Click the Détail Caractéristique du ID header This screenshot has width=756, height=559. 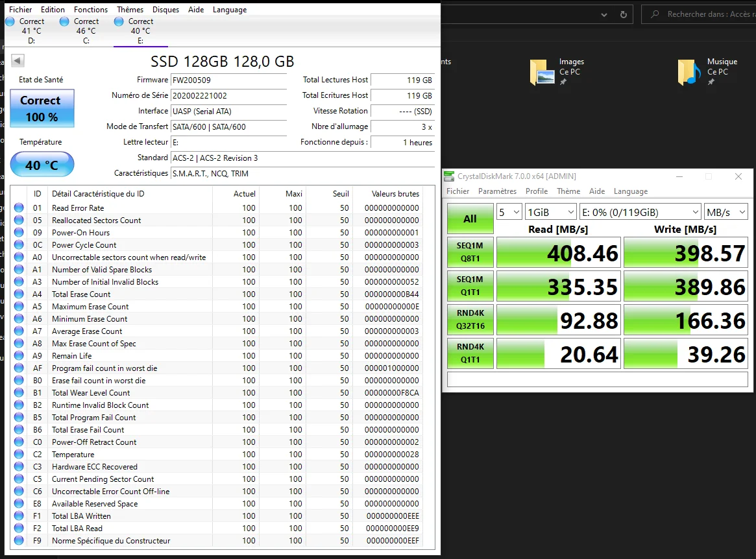click(98, 194)
